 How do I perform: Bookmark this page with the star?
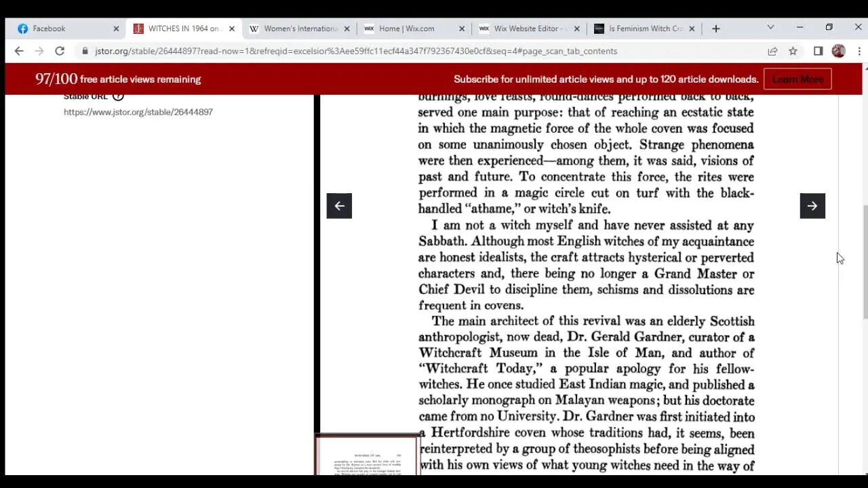[x=793, y=51]
